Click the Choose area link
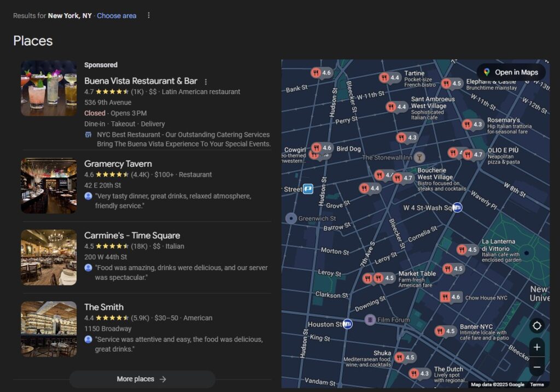Image resolution: width=560 pixels, height=392 pixels. pyautogui.click(x=116, y=15)
